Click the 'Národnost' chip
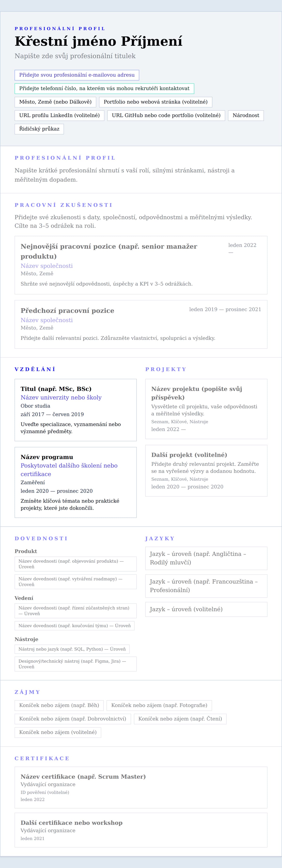282x868 pixels. 246,115
